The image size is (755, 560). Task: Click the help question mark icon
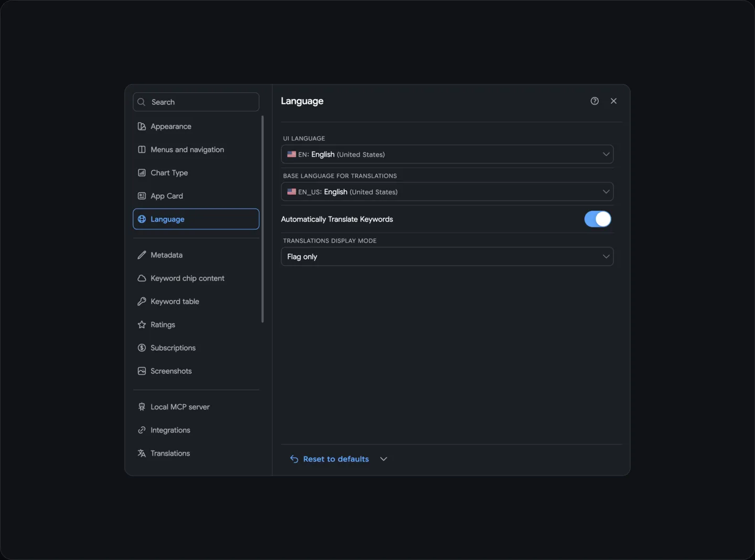click(595, 101)
